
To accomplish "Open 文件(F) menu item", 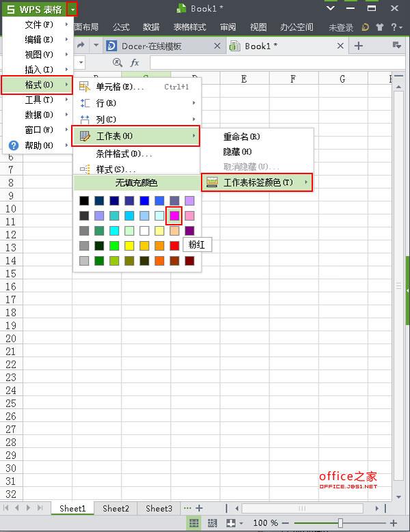I will click(38, 25).
